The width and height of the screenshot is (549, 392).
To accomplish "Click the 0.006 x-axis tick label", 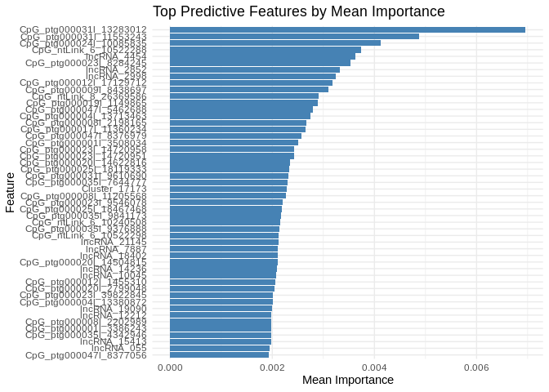I will [476, 369].
